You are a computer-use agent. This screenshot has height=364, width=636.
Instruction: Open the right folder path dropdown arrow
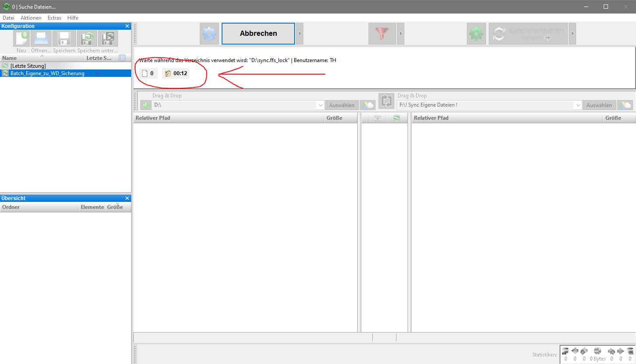pos(578,105)
